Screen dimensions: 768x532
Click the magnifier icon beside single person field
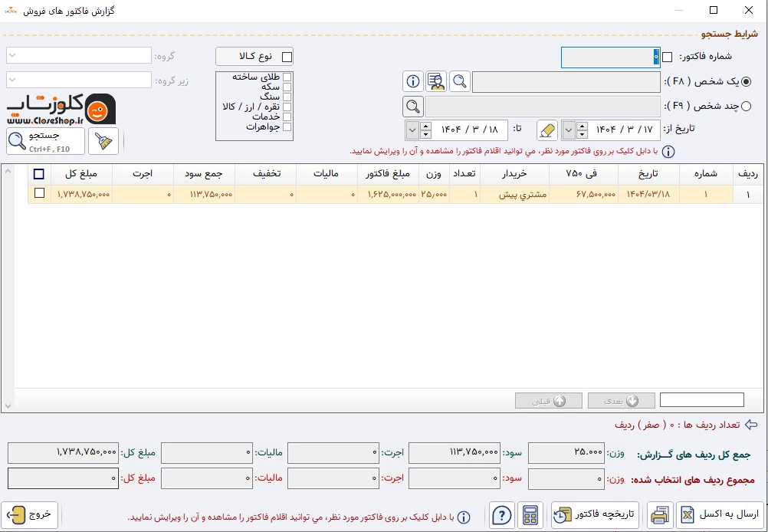pos(460,81)
